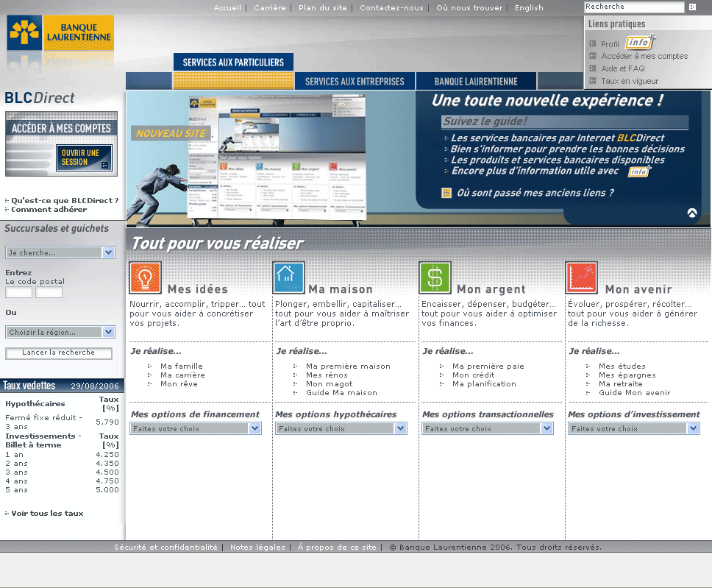
Task: Click the search submit icon next to Recherche
Action: click(x=692, y=7)
